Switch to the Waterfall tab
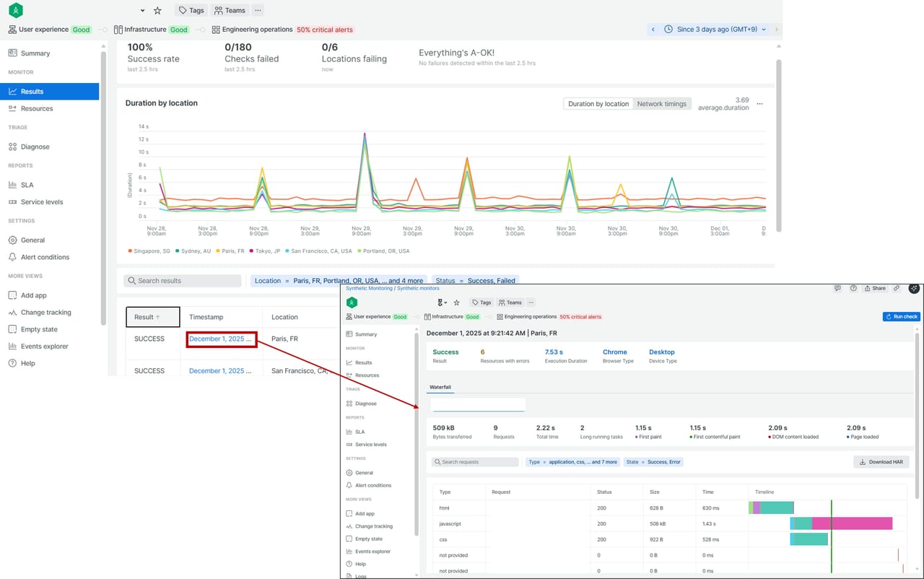 coord(440,388)
